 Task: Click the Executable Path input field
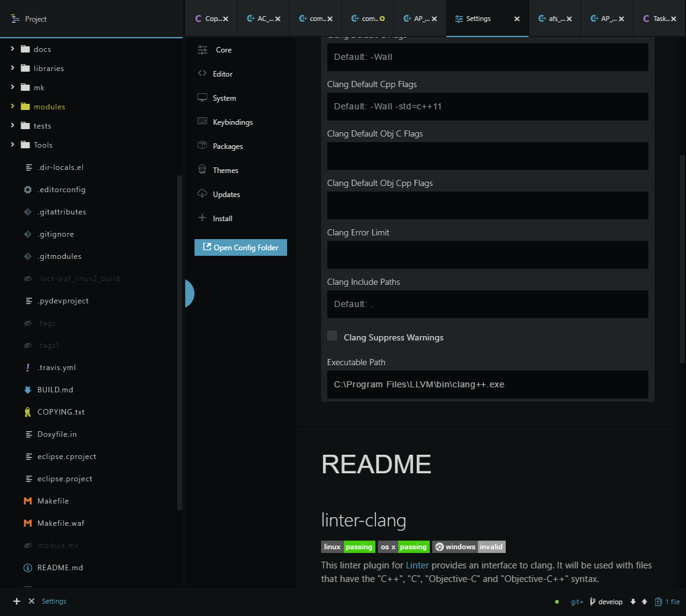487,384
